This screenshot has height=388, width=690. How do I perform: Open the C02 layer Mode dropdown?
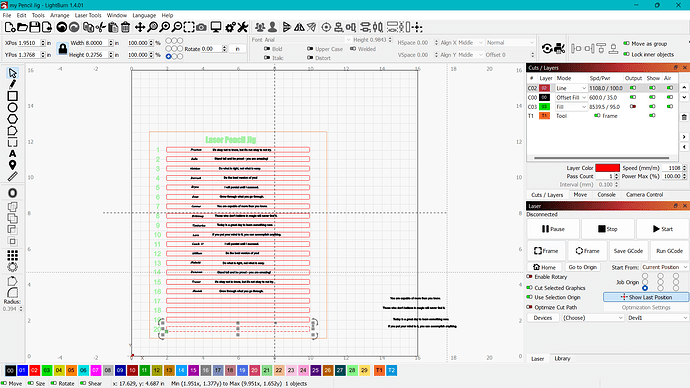pos(571,88)
